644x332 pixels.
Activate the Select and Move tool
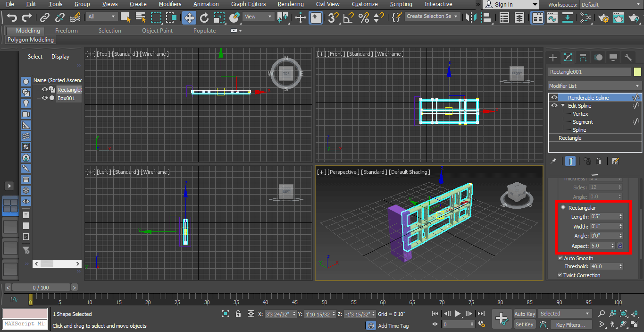(x=189, y=17)
